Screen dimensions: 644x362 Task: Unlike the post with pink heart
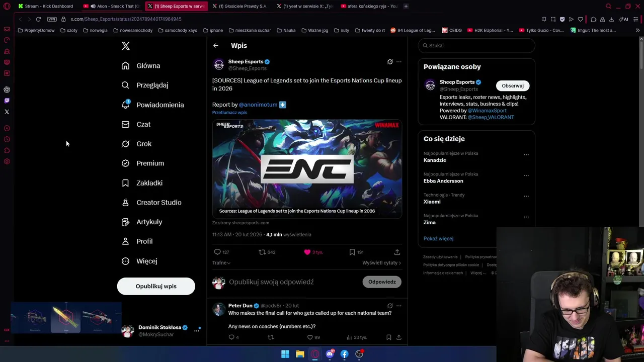point(307,252)
